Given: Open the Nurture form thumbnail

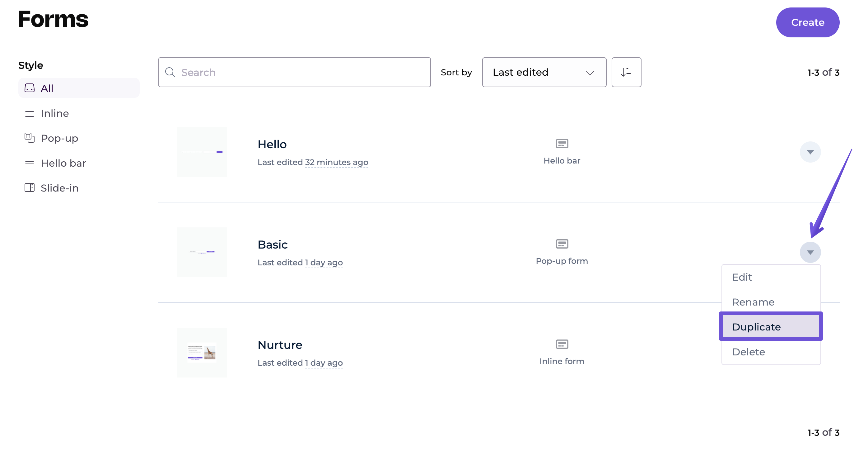Looking at the screenshot, I should pyautogui.click(x=202, y=352).
